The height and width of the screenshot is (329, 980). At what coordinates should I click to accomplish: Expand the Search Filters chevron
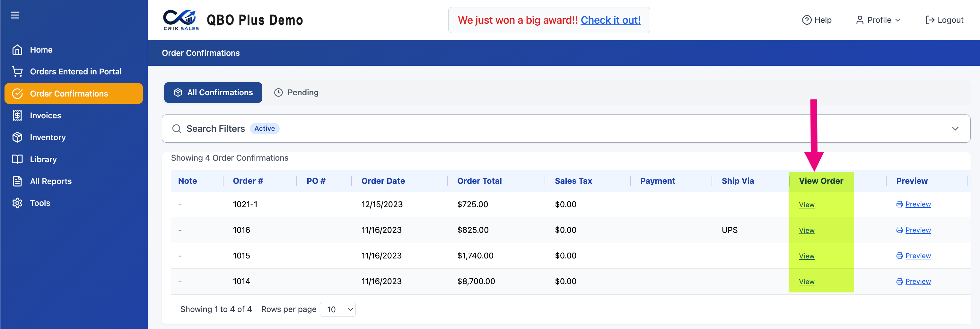[x=955, y=129]
